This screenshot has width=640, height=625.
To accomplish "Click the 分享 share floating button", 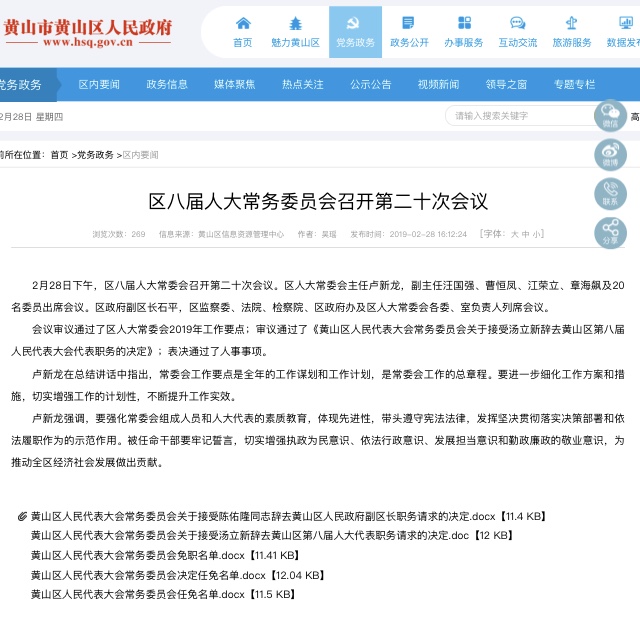I will click(610, 233).
